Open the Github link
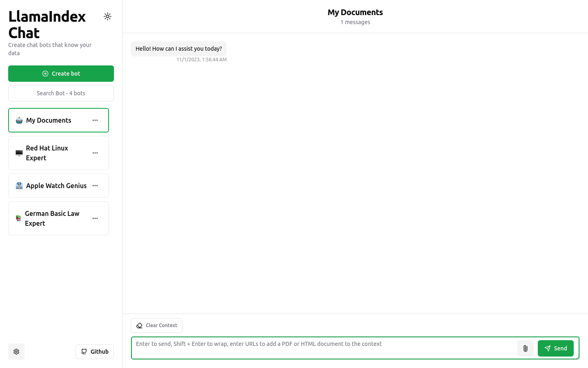This screenshot has height=368, width=588. (x=95, y=352)
